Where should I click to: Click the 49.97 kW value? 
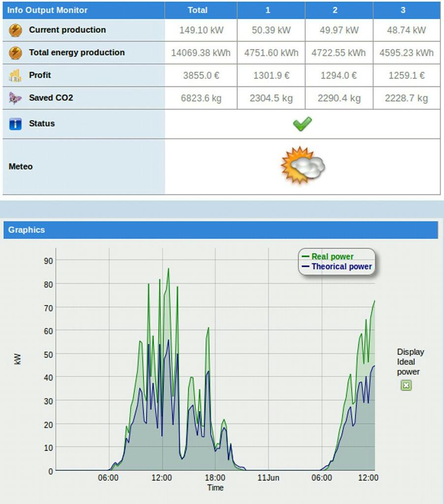coord(339,30)
